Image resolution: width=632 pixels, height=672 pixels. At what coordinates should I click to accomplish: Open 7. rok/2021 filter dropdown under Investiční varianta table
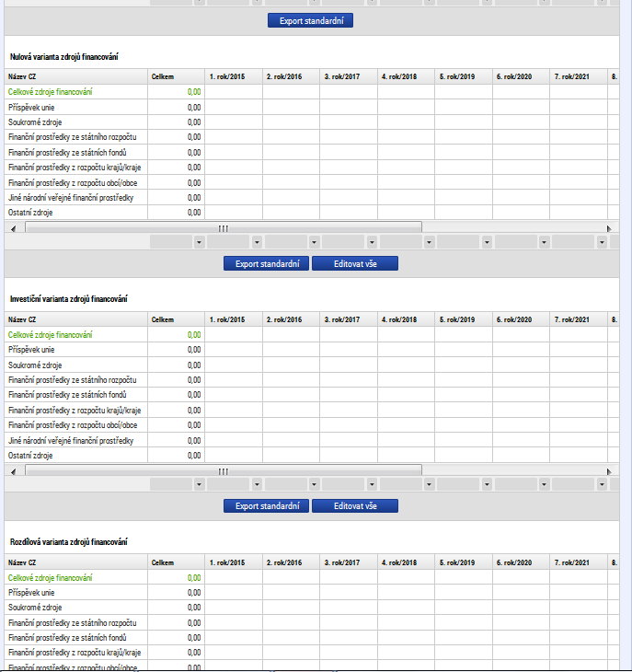tap(602, 485)
